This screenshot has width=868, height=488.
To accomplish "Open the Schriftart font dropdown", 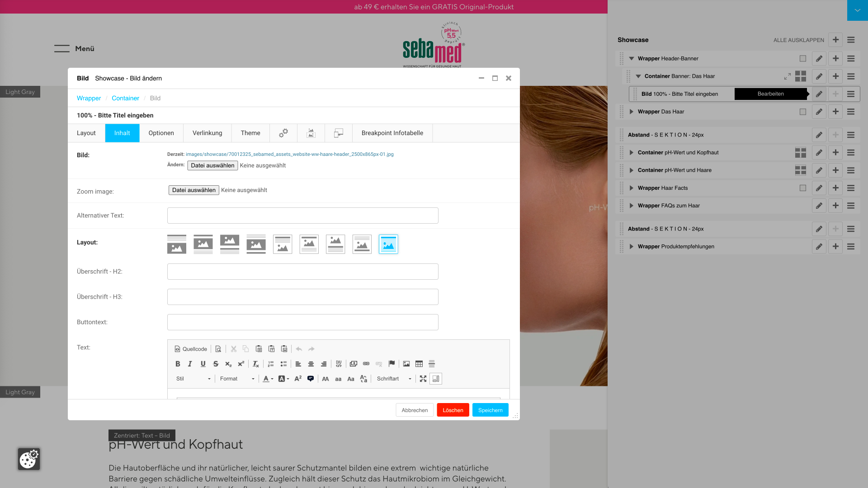I will [394, 379].
